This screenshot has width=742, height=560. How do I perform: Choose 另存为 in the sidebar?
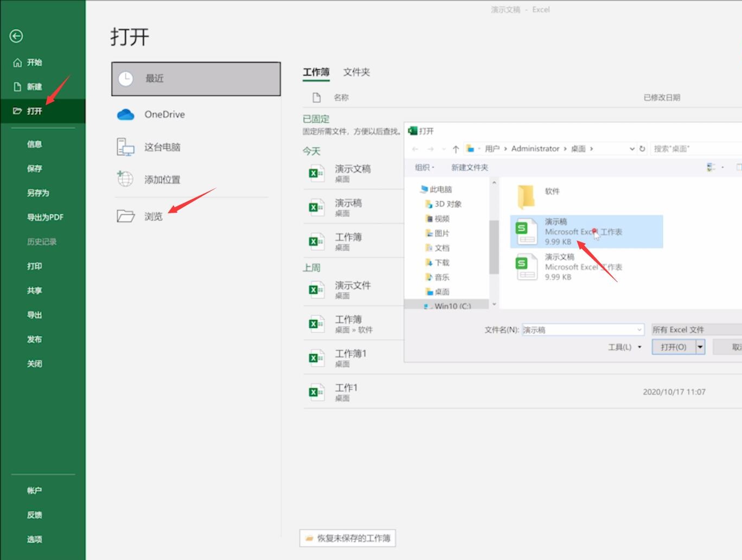pyautogui.click(x=38, y=193)
